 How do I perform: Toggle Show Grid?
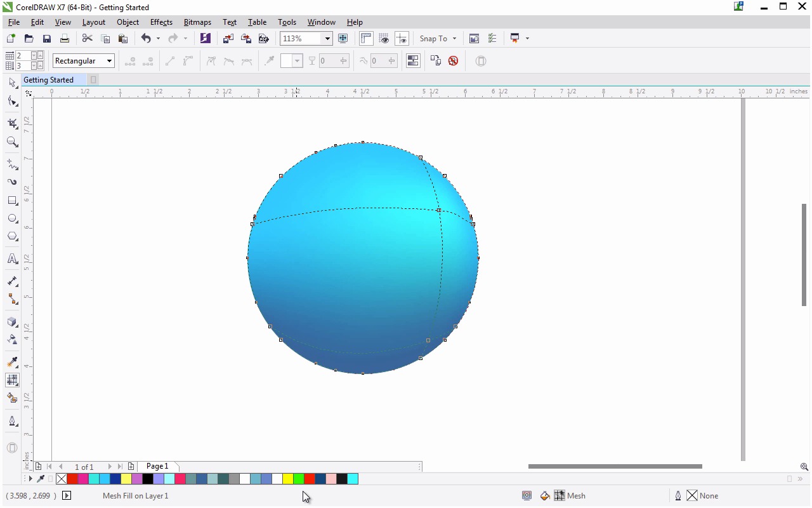tap(384, 39)
